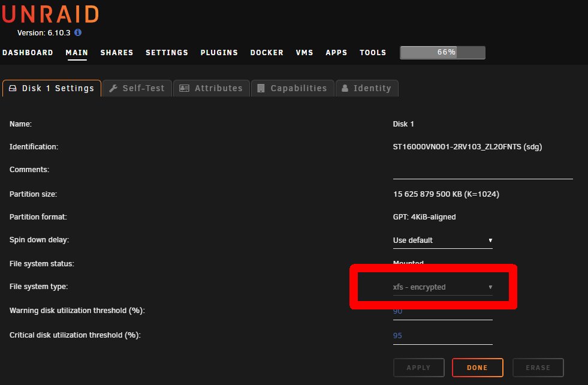Open the Docker page
The height and width of the screenshot is (385, 588).
(267, 53)
